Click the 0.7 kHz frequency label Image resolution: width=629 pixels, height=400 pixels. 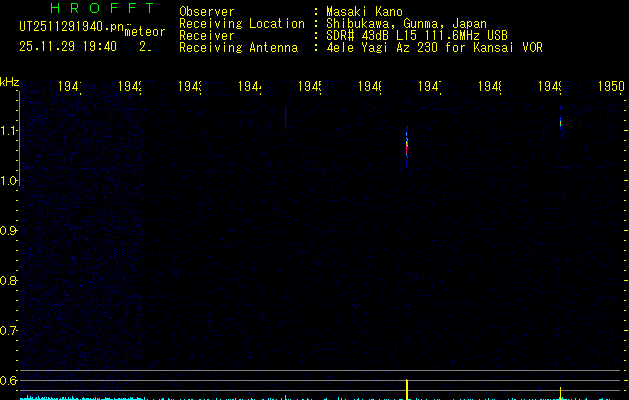8,331
